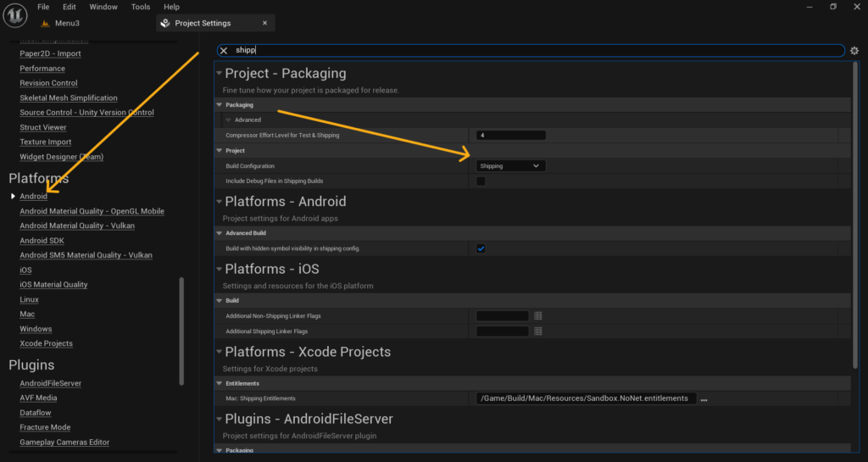Open iOS Material Quality settings
Screen dimensions: 868x462
pos(53,284)
